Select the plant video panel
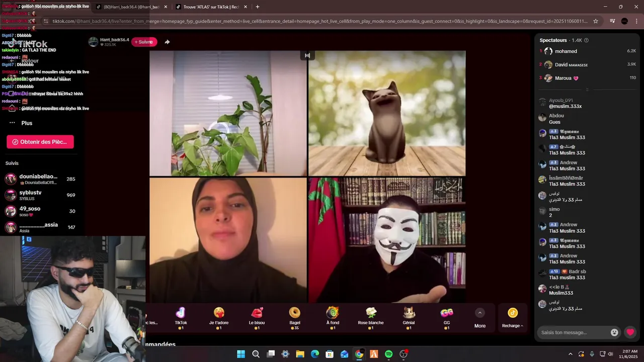Viewport: 644px width, 362px height. tap(228, 113)
